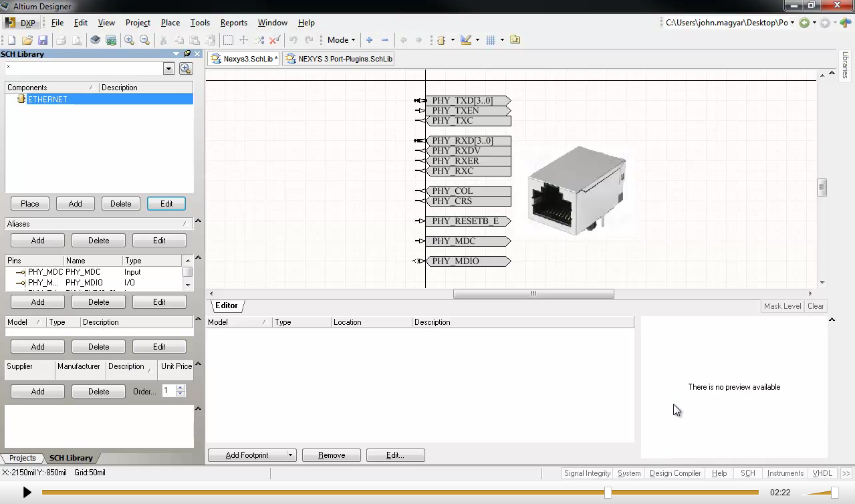This screenshot has height=504, width=855.
Task: Click the magnifier icon beside library filter
Action: click(186, 68)
